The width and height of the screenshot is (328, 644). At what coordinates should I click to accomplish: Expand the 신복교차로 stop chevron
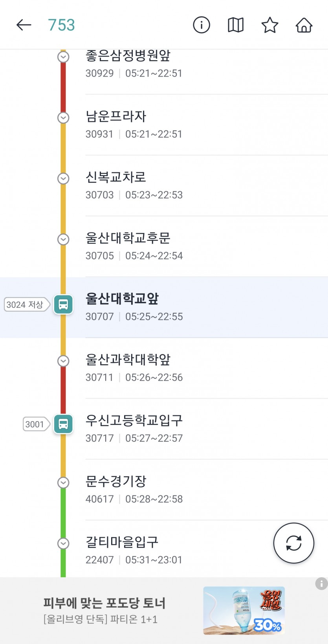[63, 178]
